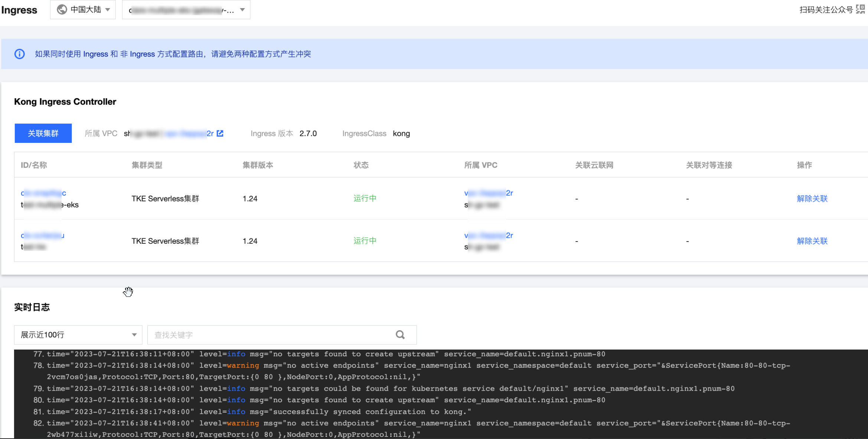Click 解除关联 for the second cluster row
Viewport: 868px width, 439px height.
pyautogui.click(x=812, y=241)
